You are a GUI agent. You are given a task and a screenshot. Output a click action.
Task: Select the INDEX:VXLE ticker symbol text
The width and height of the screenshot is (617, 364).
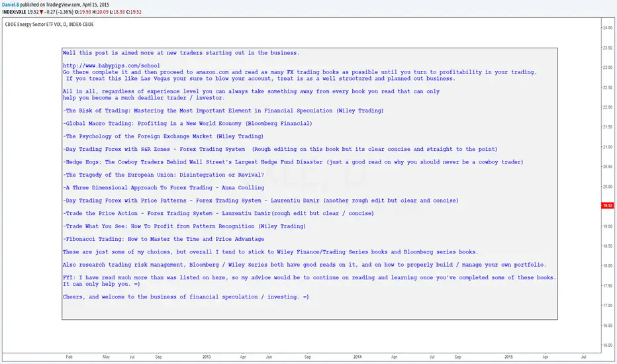pyautogui.click(x=14, y=12)
